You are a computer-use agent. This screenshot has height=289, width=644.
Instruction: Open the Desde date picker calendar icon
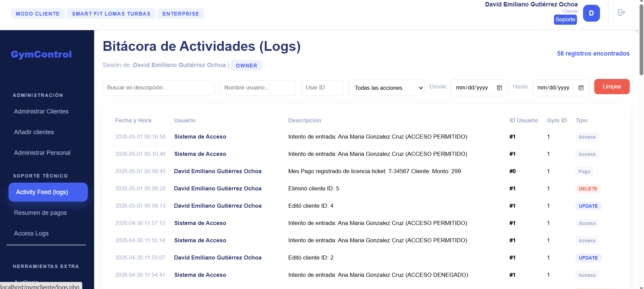(x=499, y=88)
